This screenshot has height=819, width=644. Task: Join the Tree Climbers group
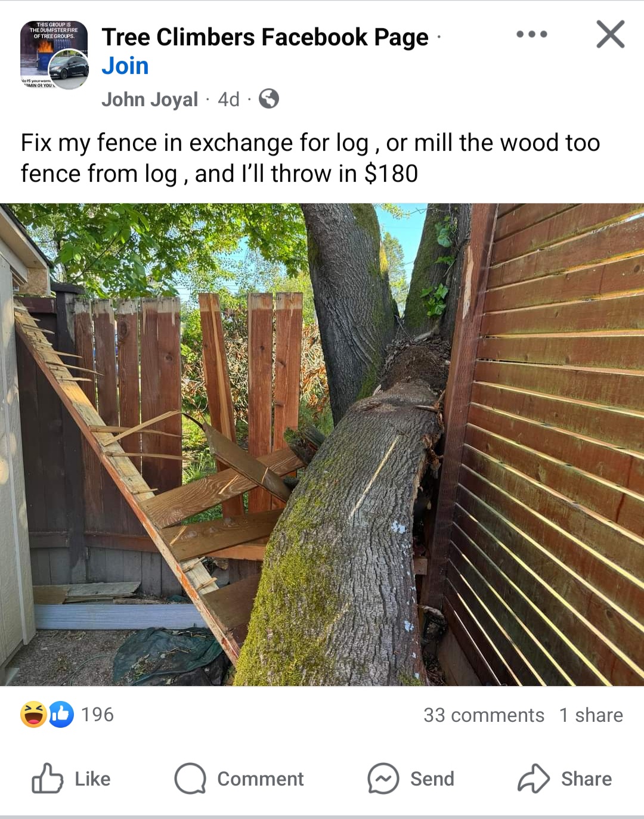[125, 66]
